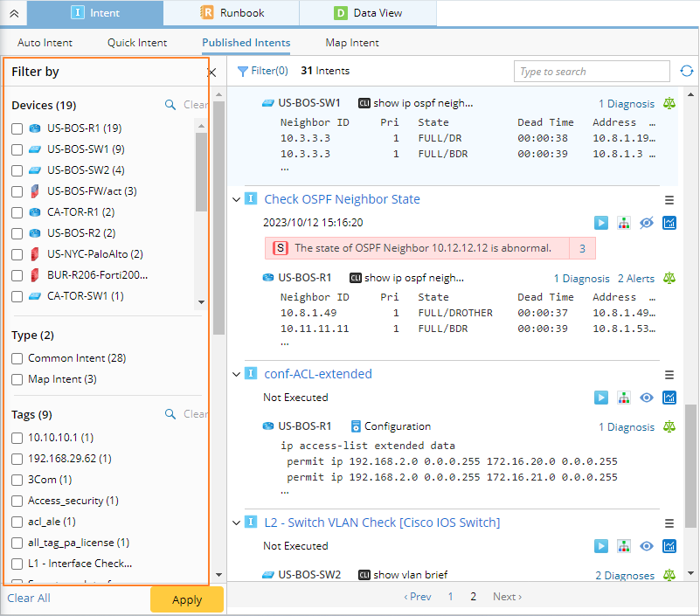Click topology map icon for L2 Switch VLAN Check
Screen dimensions: 700x616
coord(624,546)
